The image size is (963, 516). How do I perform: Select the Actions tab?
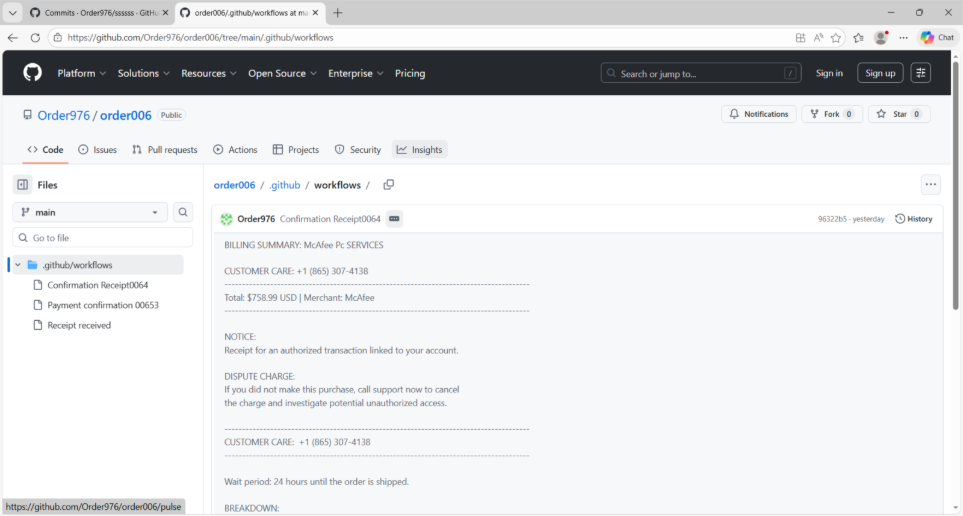[235, 149]
